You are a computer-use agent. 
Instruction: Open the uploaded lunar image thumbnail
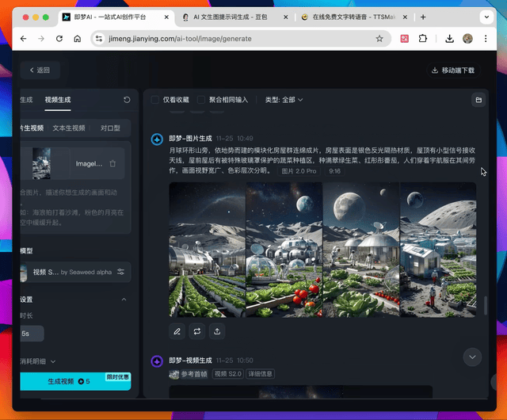41,163
